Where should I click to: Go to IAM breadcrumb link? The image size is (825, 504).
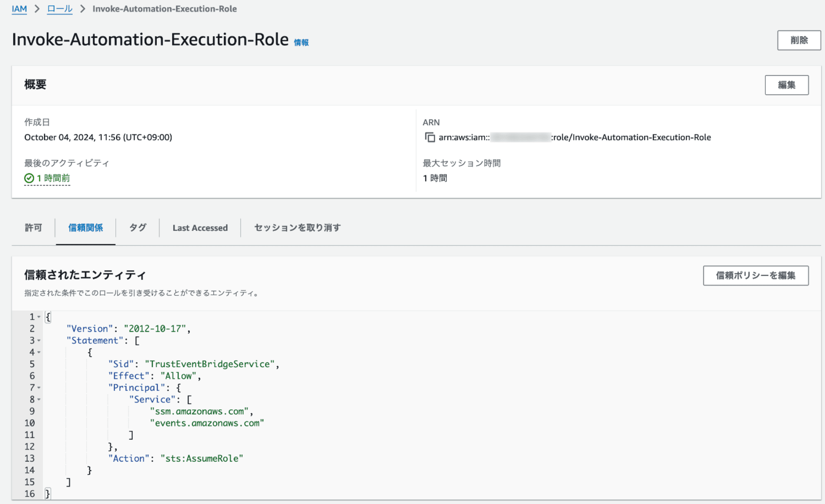click(x=19, y=9)
